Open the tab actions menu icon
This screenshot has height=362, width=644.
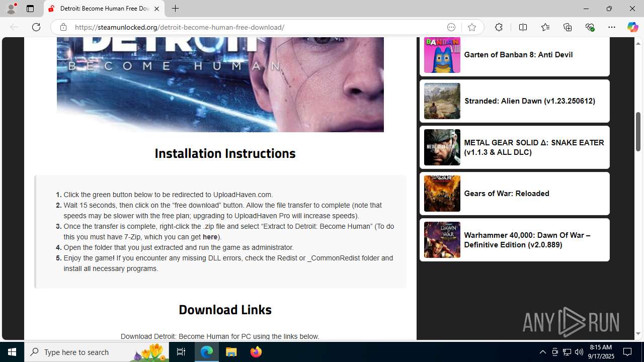coord(30,9)
